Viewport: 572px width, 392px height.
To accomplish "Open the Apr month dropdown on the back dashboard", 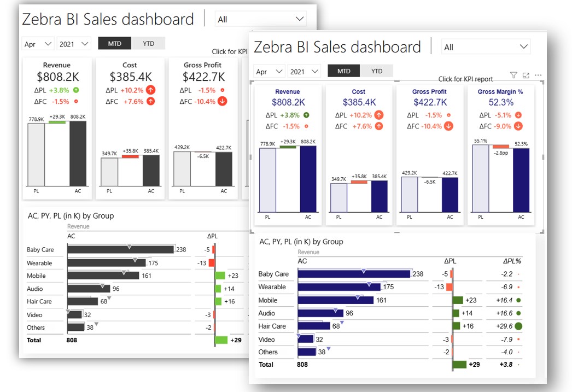I will coord(38,44).
